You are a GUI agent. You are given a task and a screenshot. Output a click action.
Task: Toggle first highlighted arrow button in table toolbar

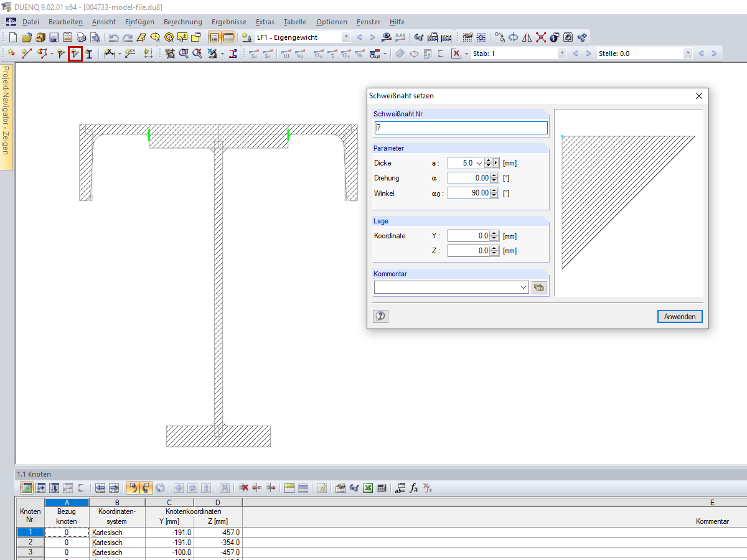tap(133, 488)
